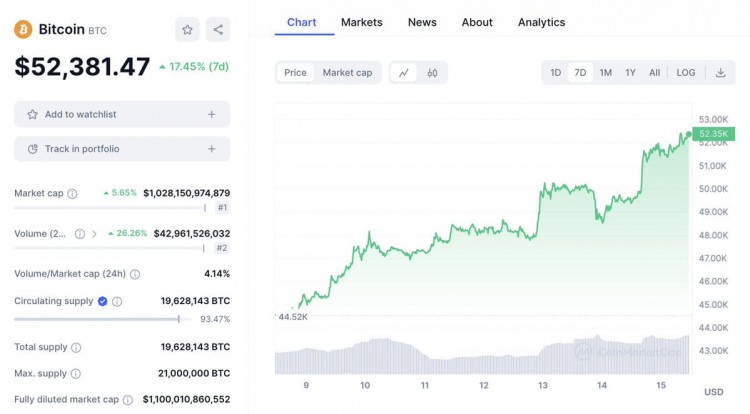Select 7D time range

(x=580, y=73)
